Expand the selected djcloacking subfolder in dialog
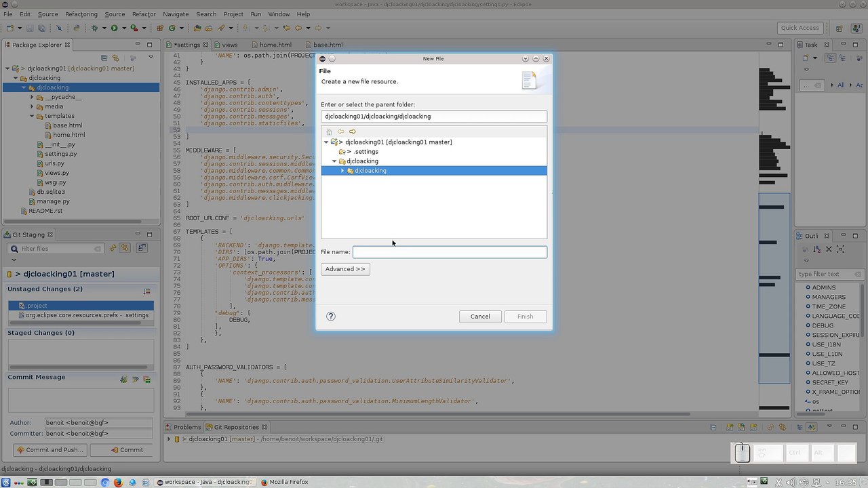 [x=342, y=171]
